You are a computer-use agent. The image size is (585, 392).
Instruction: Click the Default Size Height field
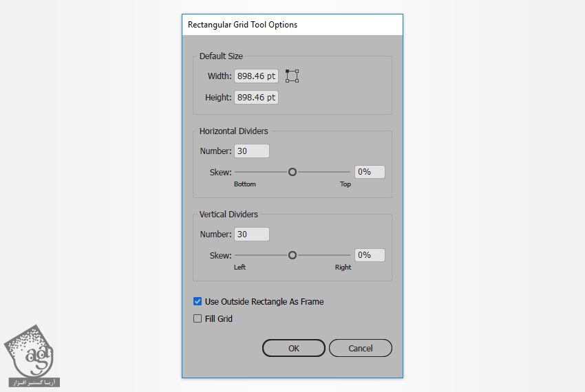256,98
